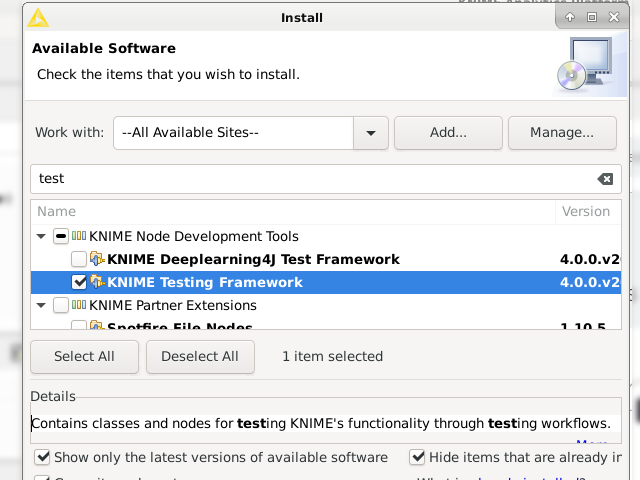
Task: Close the Install dialog
Action: [614, 17]
